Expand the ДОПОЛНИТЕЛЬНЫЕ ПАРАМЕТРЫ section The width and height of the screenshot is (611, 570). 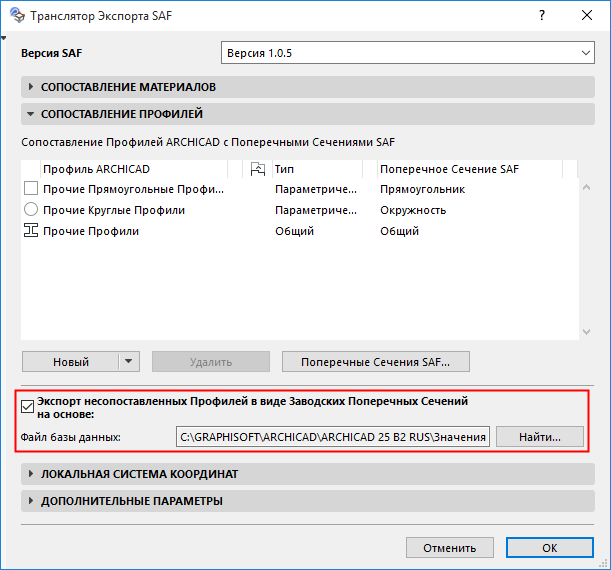click(x=308, y=501)
